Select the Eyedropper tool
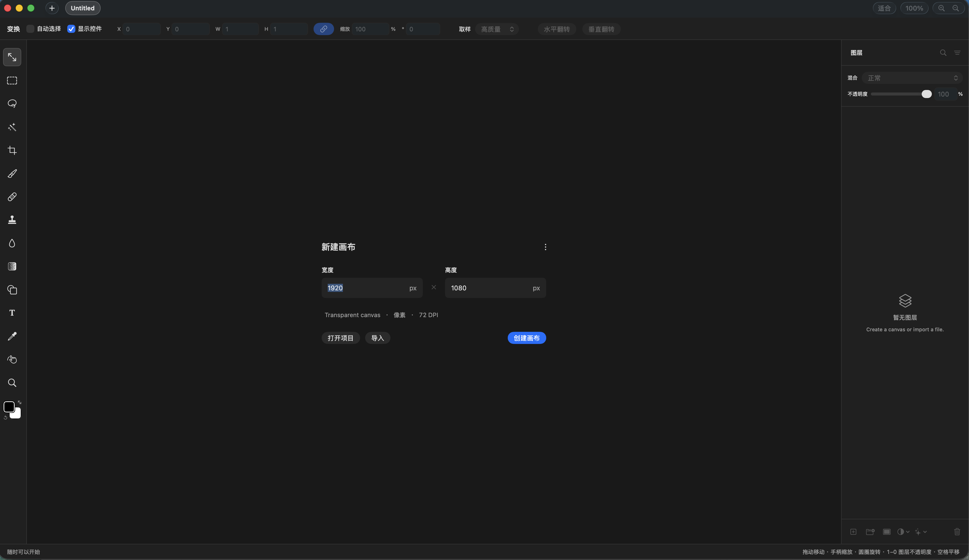The height and width of the screenshot is (560, 969). pyautogui.click(x=12, y=336)
